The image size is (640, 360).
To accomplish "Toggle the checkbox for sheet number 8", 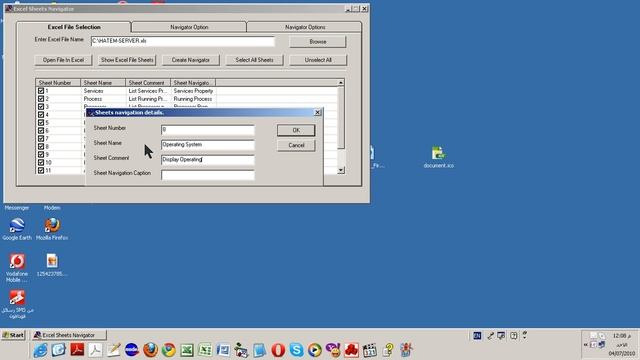I will [41, 147].
